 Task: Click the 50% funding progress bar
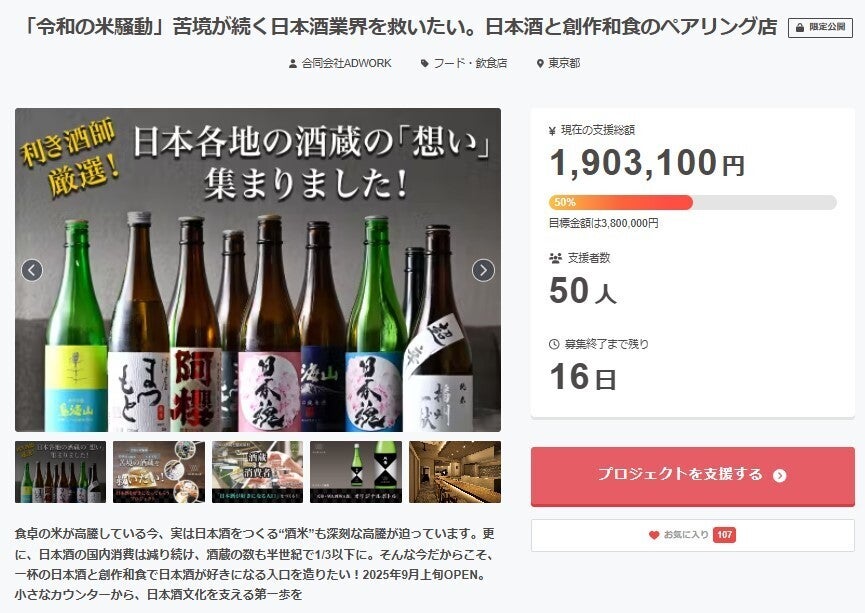pyautogui.click(x=692, y=202)
